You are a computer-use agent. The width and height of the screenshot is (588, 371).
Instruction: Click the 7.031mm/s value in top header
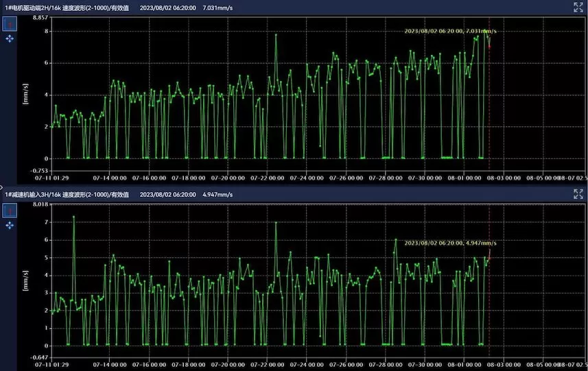pyautogui.click(x=217, y=8)
